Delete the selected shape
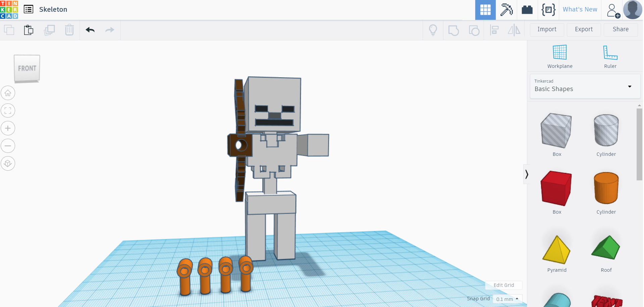The image size is (644, 307). coord(69,30)
